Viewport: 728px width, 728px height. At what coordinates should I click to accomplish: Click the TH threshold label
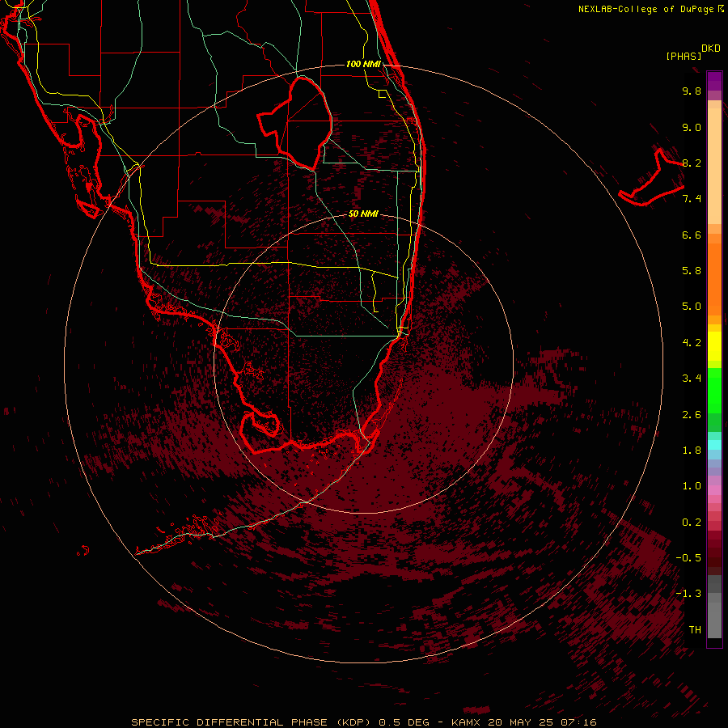[695, 630]
